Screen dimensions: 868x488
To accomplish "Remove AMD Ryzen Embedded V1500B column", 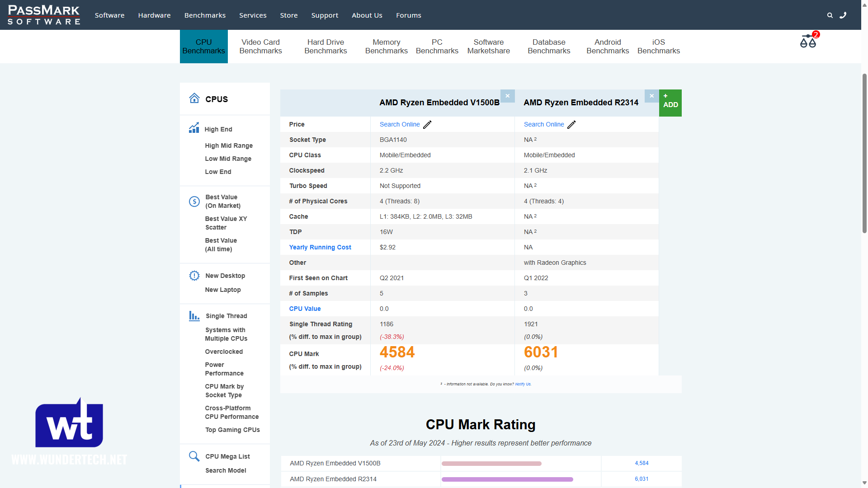I will tap(508, 96).
